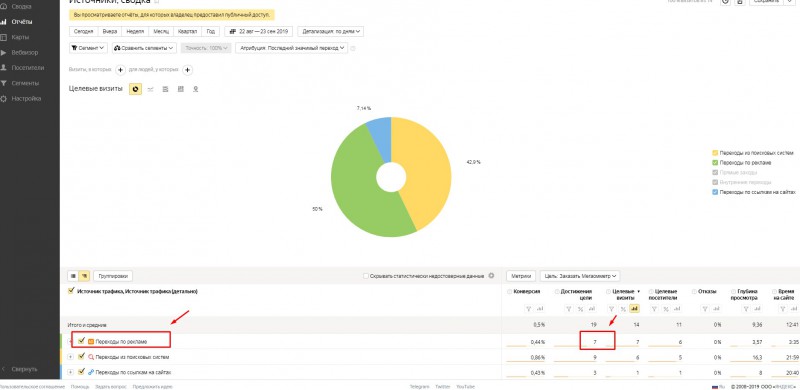
Task: Add a condition for people with the plus icon
Action: pos(187,70)
